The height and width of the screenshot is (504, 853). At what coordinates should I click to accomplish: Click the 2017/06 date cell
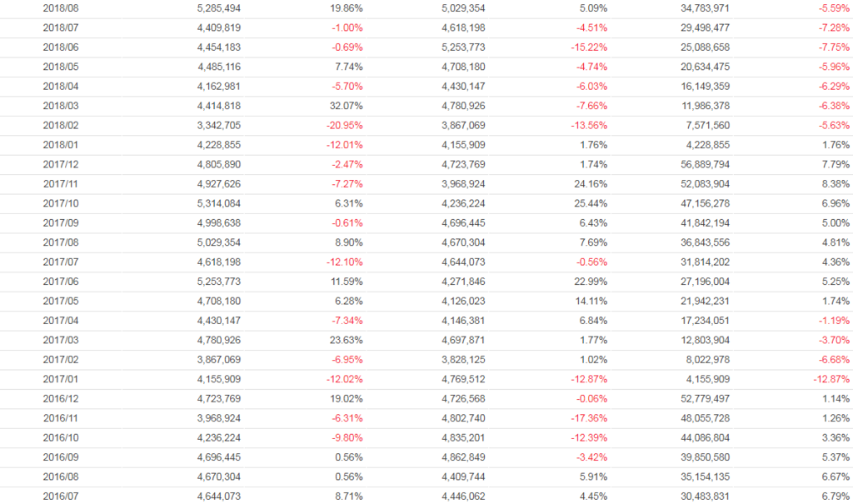pyautogui.click(x=59, y=282)
